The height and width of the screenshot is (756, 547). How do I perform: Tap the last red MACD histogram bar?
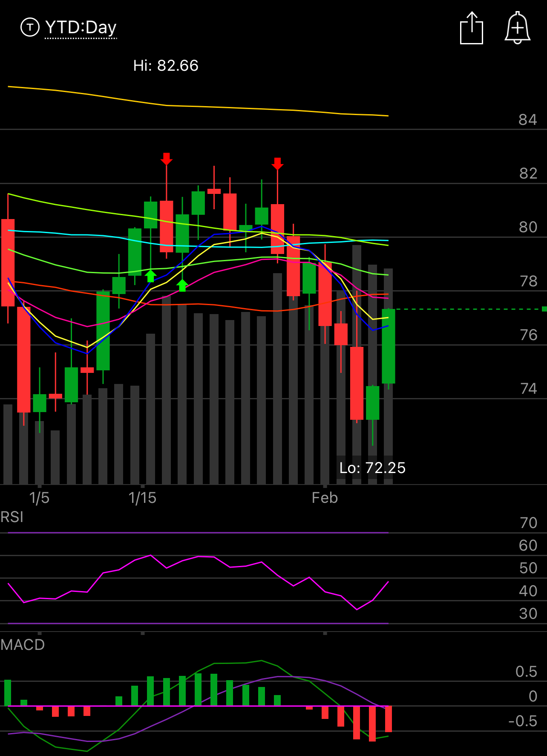click(x=388, y=719)
